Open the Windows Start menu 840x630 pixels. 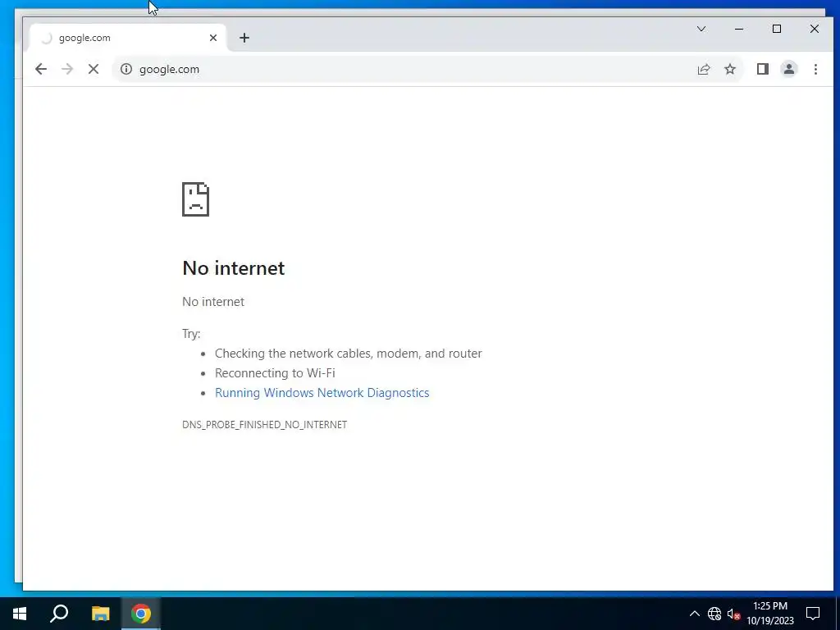(20, 614)
